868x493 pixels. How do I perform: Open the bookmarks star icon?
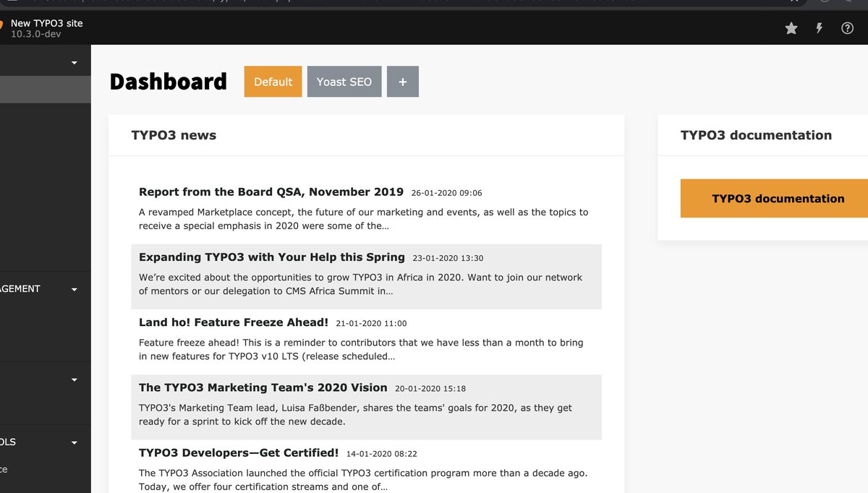coord(791,28)
